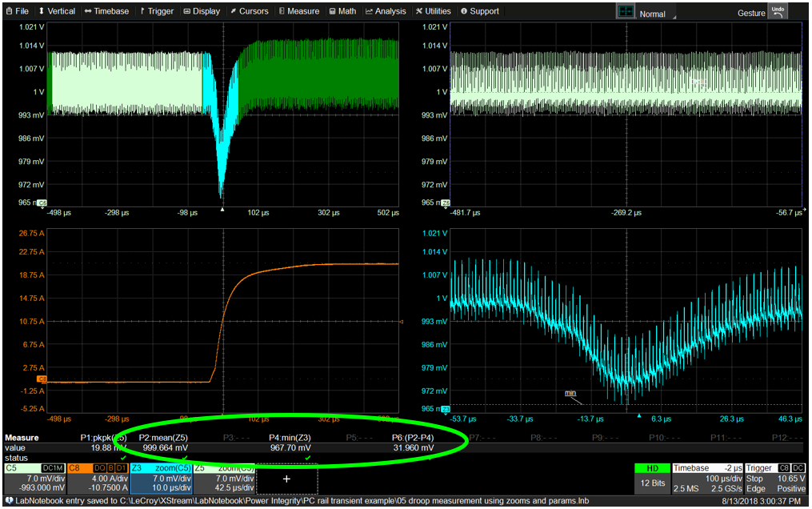
Task: Click the 'min' cursor label on the Z3 trace
Action: 570,393
